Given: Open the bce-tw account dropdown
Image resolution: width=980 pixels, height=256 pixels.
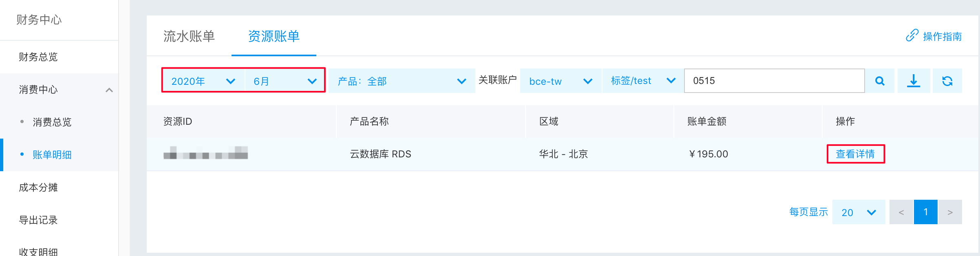Looking at the screenshot, I should (x=561, y=81).
